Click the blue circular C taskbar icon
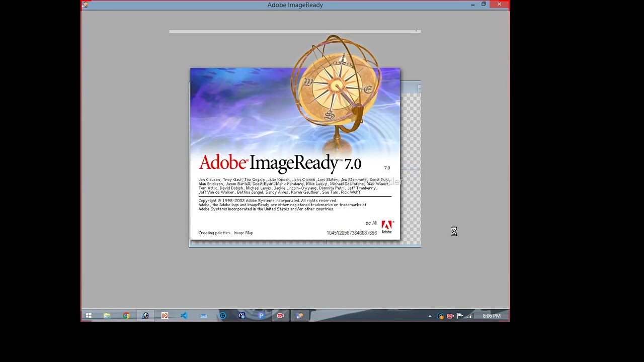 [x=222, y=316]
